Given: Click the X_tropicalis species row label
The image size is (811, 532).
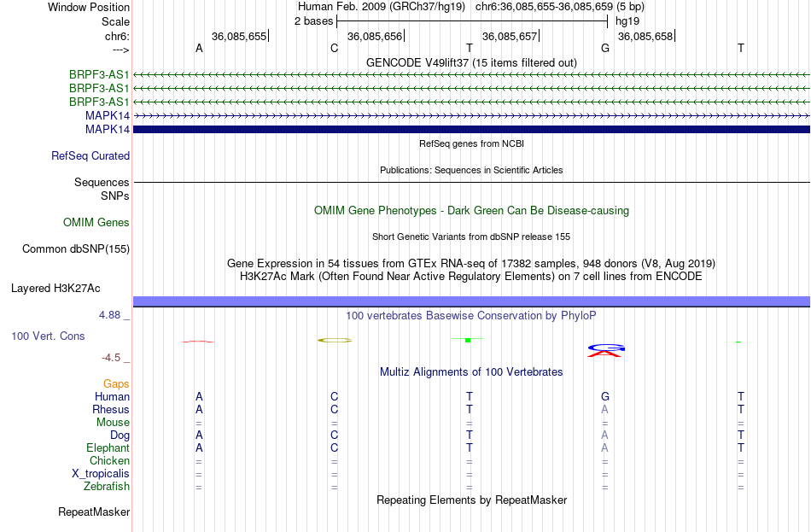Looking at the screenshot, I should pos(101,474).
